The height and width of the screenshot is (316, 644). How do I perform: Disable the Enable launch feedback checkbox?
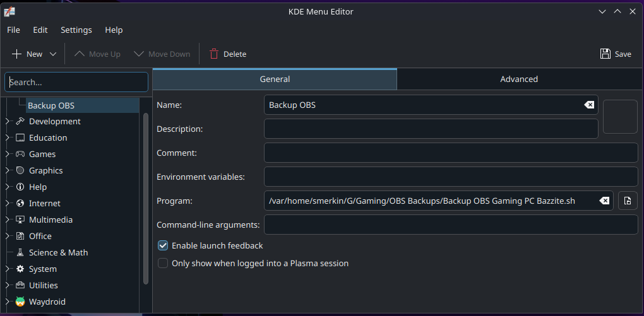coord(163,245)
